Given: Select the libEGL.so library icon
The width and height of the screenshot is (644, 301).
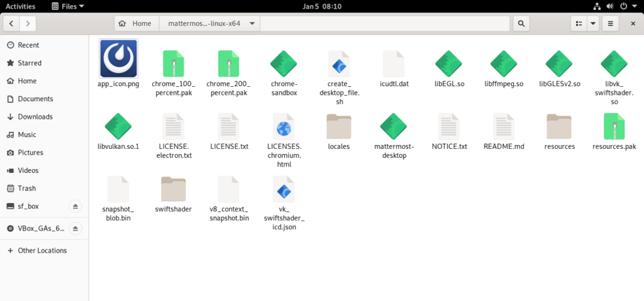Looking at the screenshot, I should (x=449, y=63).
